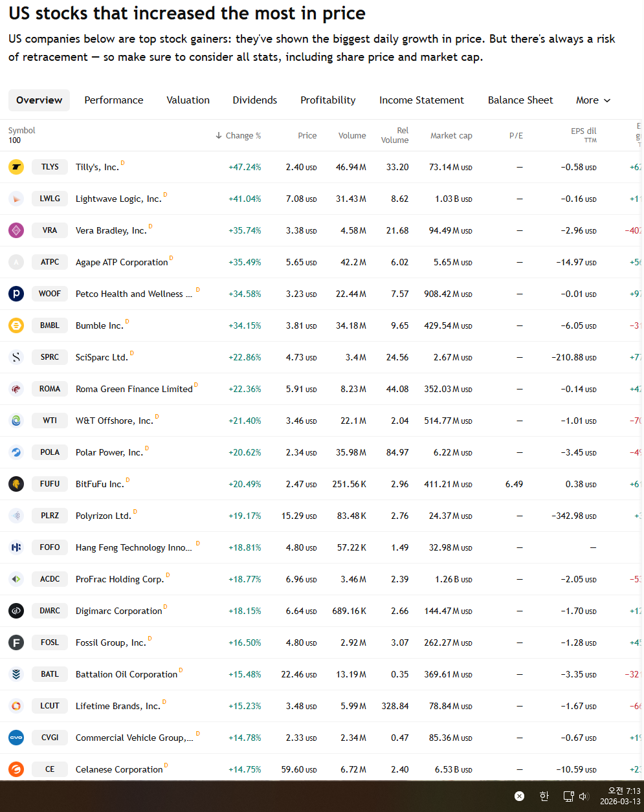Switch to the Balance Sheet tab
The width and height of the screenshot is (644, 812).
[520, 100]
